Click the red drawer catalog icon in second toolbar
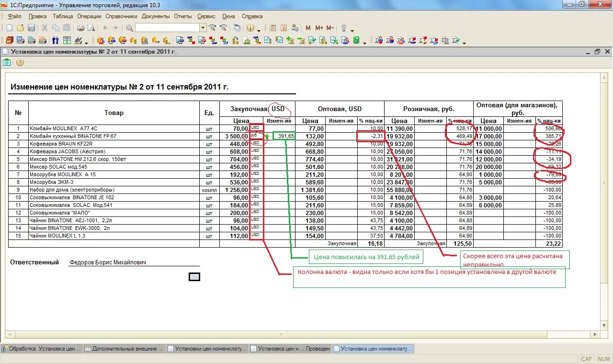Viewport: 613px width, 364px height. pyautogui.click(x=9, y=40)
